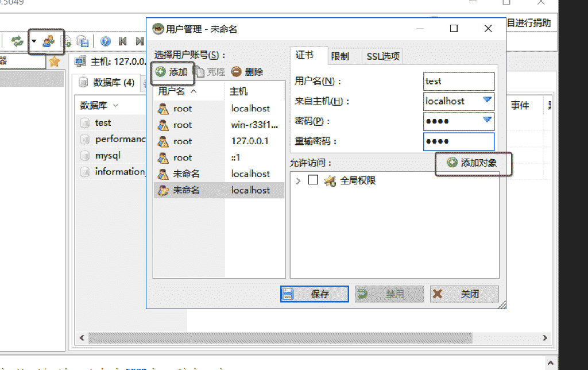The height and width of the screenshot is (370, 588).
Task: Click the Delete user button
Action: click(247, 72)
